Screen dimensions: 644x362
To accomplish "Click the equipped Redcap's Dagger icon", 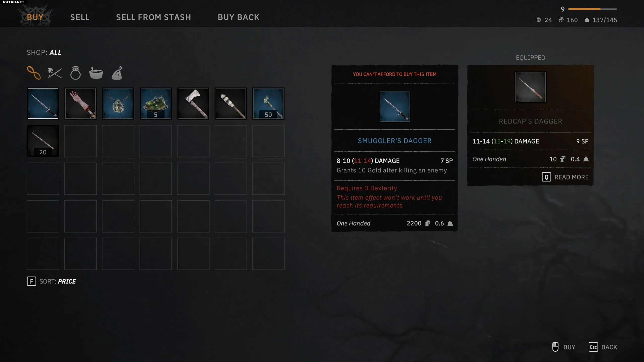I will 531,87.
